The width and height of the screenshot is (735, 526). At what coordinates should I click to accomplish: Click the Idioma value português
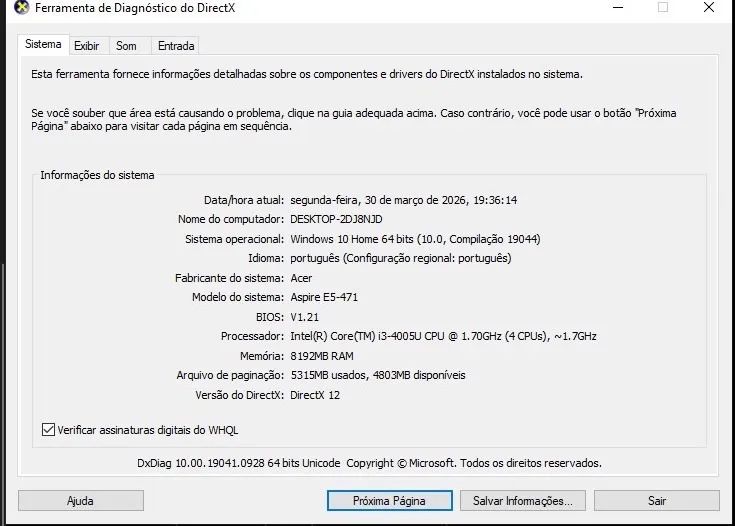click(x=401, y=258)
